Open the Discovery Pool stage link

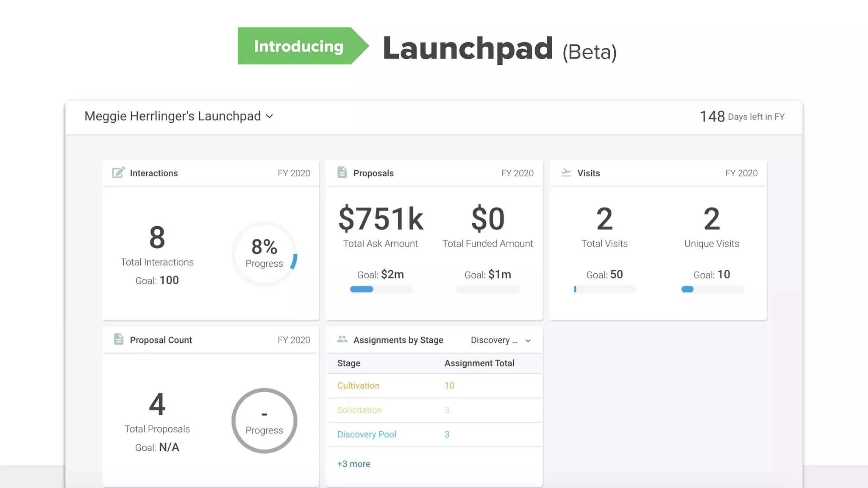click(x=367, y=434)
